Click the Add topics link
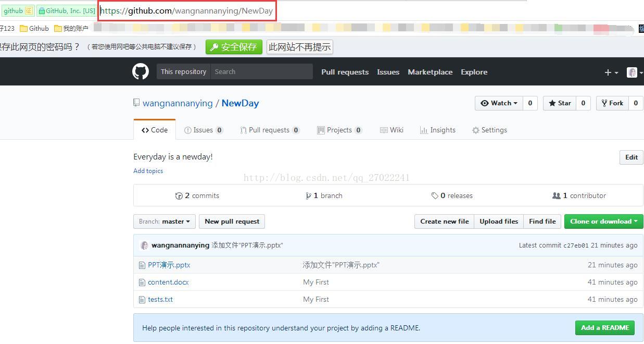This screenshot has width=644, height=344. 148,171
